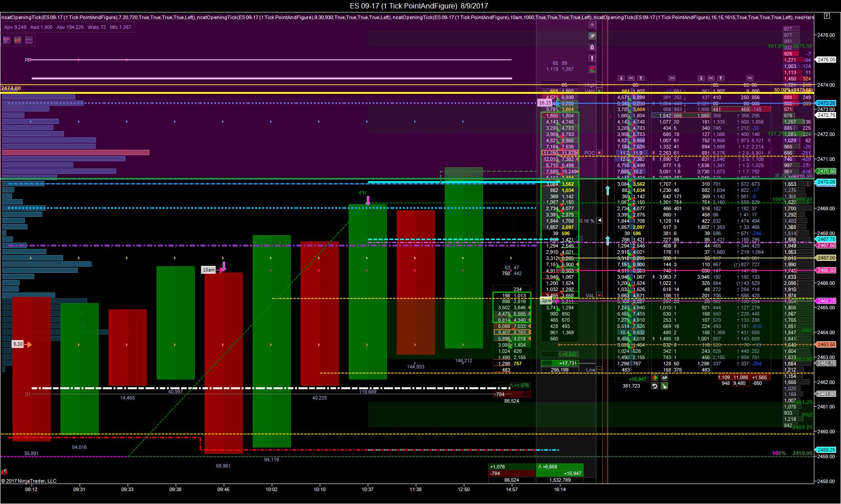Viewport: 841px width, 504px height.
Task: Click the rightmost down-arrow column icon
Action: coord(701,78)
